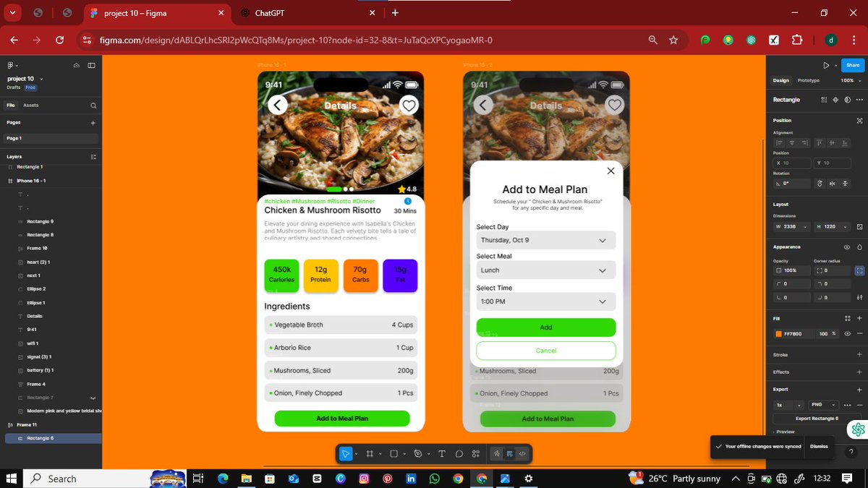Viewport: 868px width, 488px height.
Task: Collapse all layers icon in Layers header
Action: tap(93, 157)
